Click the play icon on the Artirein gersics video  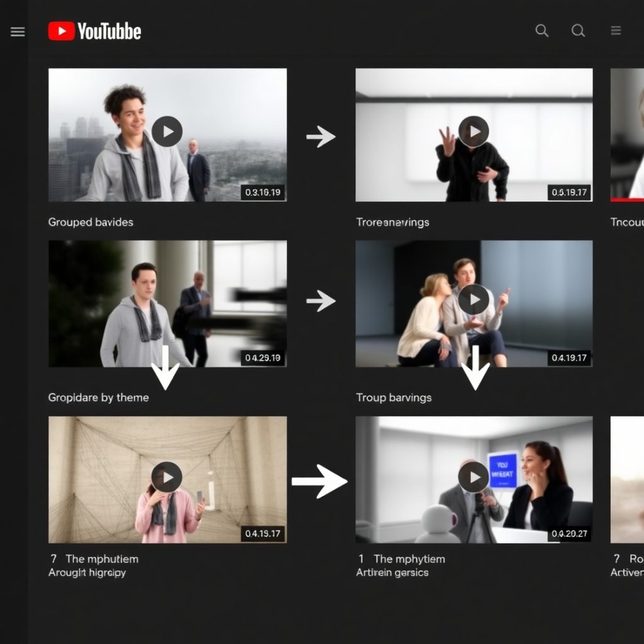tap(474, 478)
